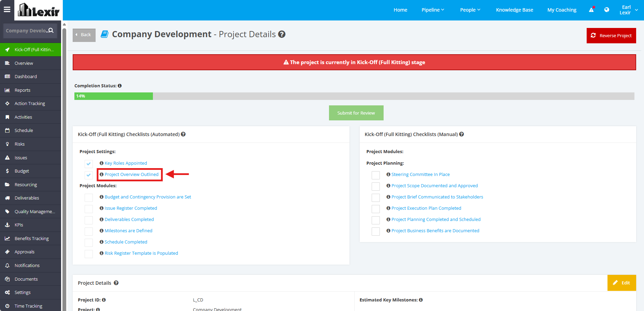The width and height of the screenshot is (644, 311).
Task: Click the Reverse Project button
Action: [611, 35]
